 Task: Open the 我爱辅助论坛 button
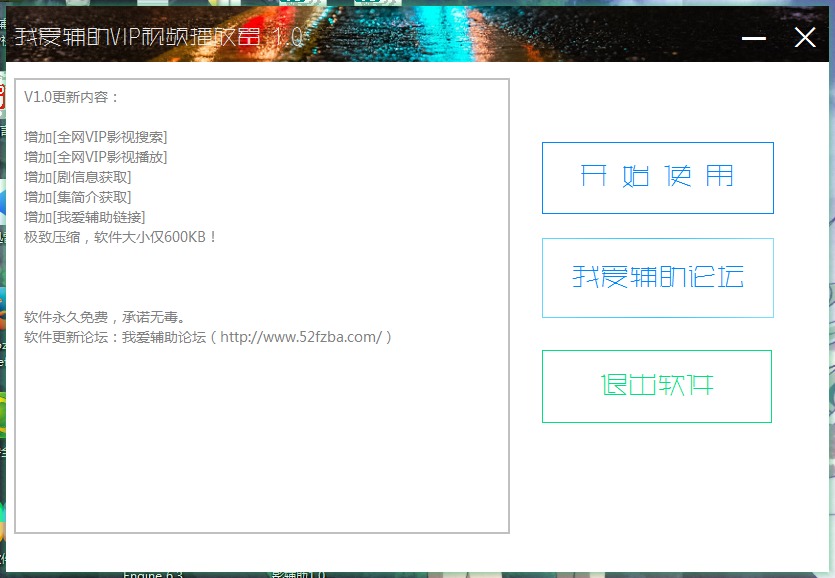click(x=658, y=278)
